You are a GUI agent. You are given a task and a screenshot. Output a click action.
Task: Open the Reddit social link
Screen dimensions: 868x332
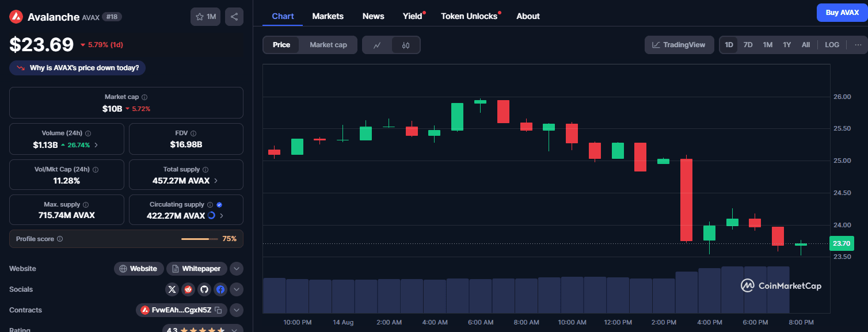pos(188,289)
